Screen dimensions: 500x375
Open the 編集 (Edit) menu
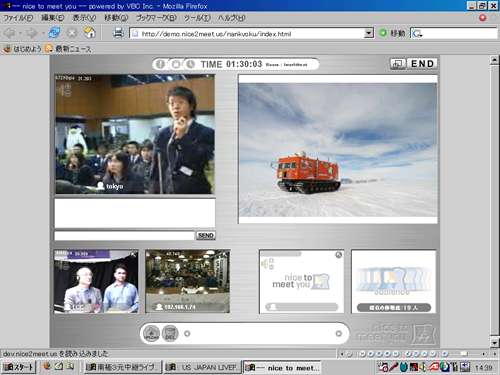coord(53,18)
